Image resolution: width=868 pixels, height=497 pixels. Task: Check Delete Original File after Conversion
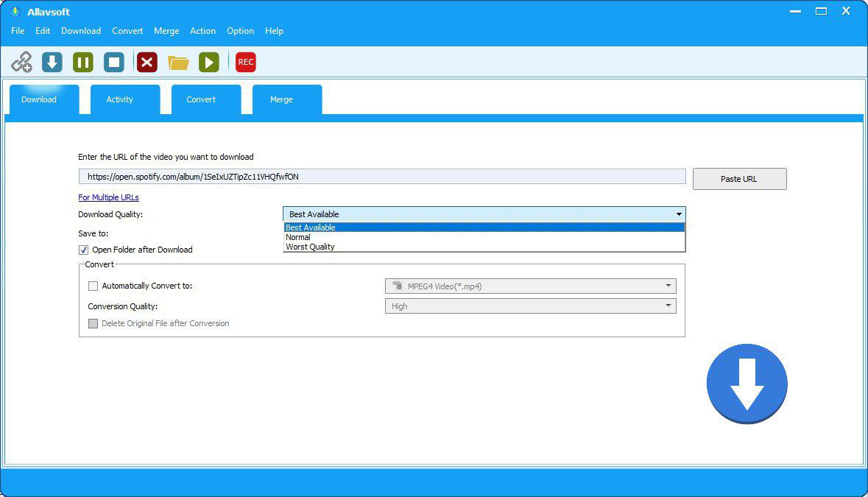[93, 323]
